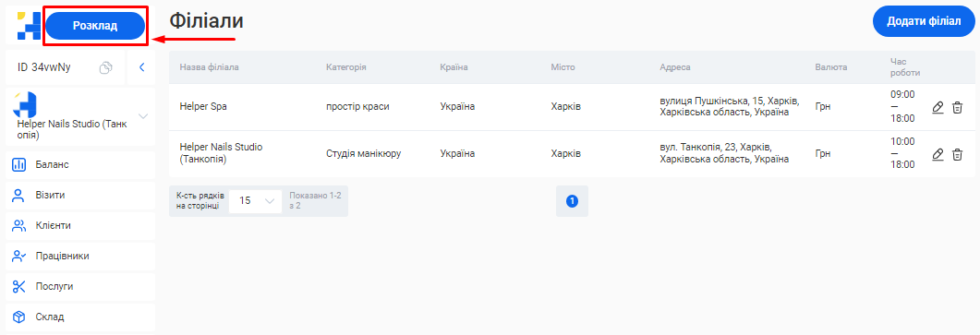Edit Helper Nails Studio (Танкопія) with pencil icon

(x=938, y=154)
